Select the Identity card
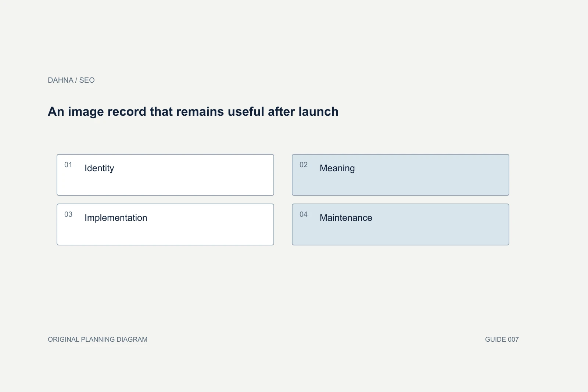Viewport: 588px width, 392px height. (165, 175)
